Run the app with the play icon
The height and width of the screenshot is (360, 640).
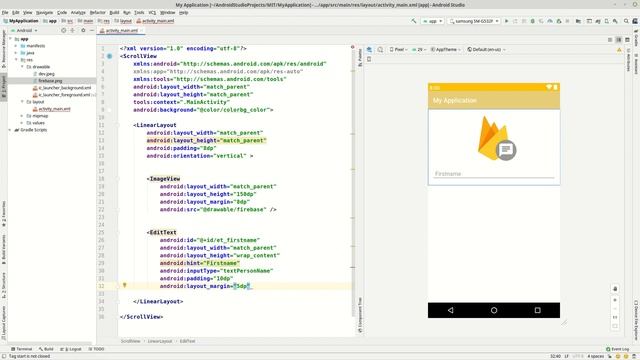tap(507, 21)
